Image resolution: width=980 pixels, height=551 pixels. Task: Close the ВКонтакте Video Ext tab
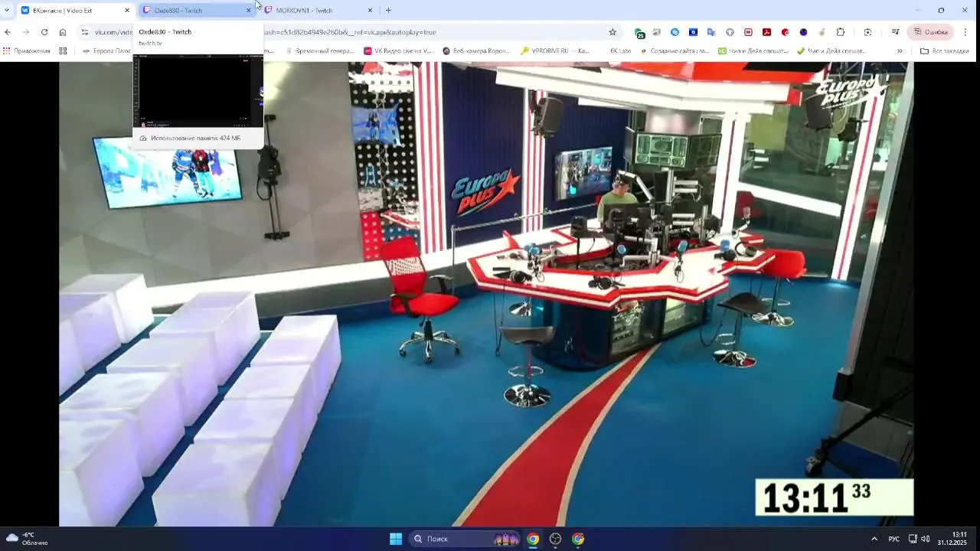point(127,11)
